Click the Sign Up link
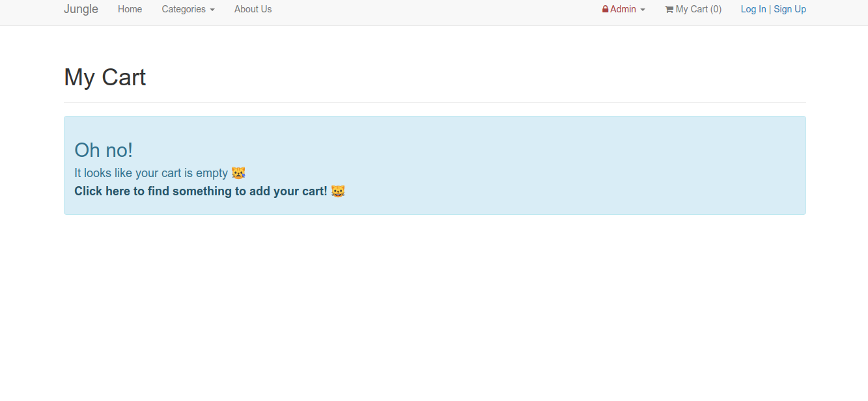Image resolution: width=868 pixels, height=401 pixels. coord(790,9)
